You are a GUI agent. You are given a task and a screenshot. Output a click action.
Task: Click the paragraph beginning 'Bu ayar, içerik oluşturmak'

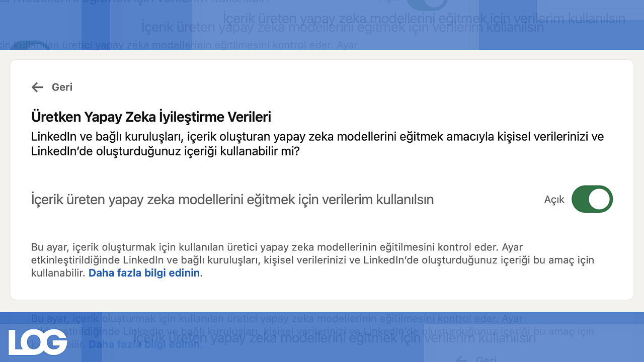(x=312, y=260)
